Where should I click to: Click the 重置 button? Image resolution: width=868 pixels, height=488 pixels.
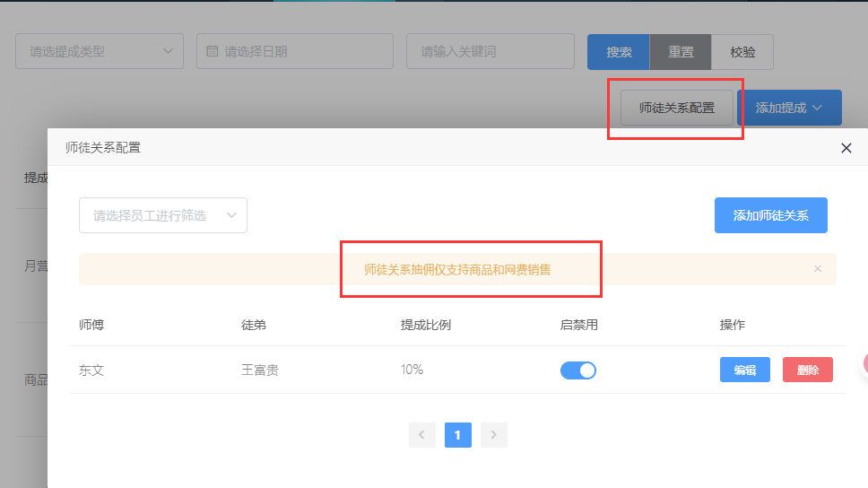(x=681, y=52)
